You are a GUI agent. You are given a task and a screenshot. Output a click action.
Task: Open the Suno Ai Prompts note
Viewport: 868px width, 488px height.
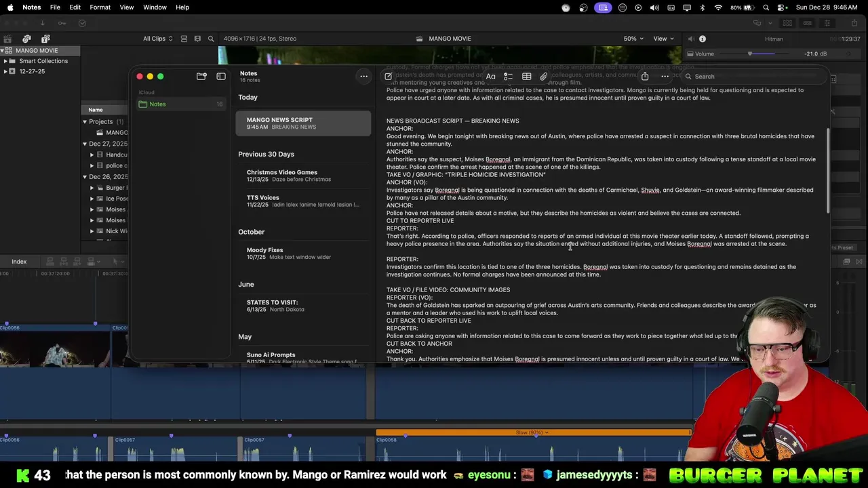pyautogui.click(x=303, y=357)
